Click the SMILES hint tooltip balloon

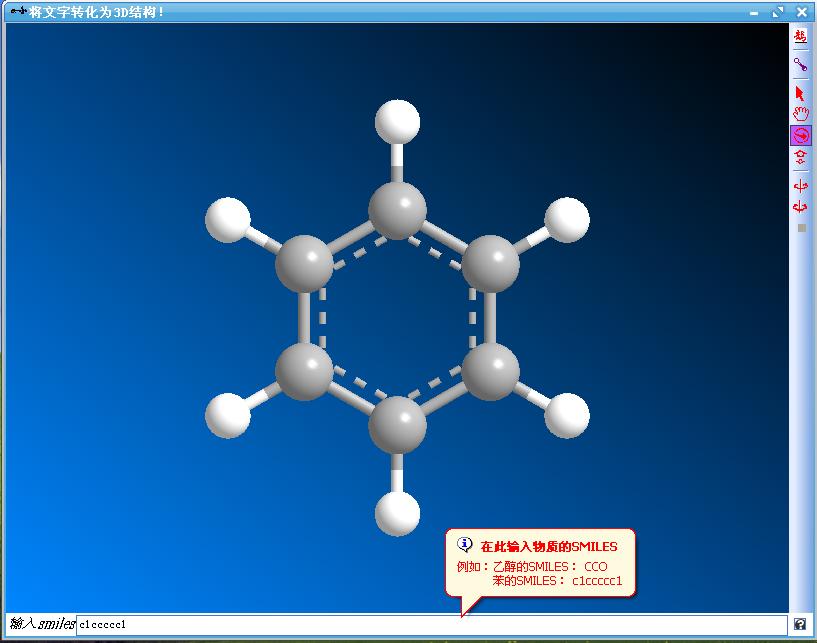[540, 565]
